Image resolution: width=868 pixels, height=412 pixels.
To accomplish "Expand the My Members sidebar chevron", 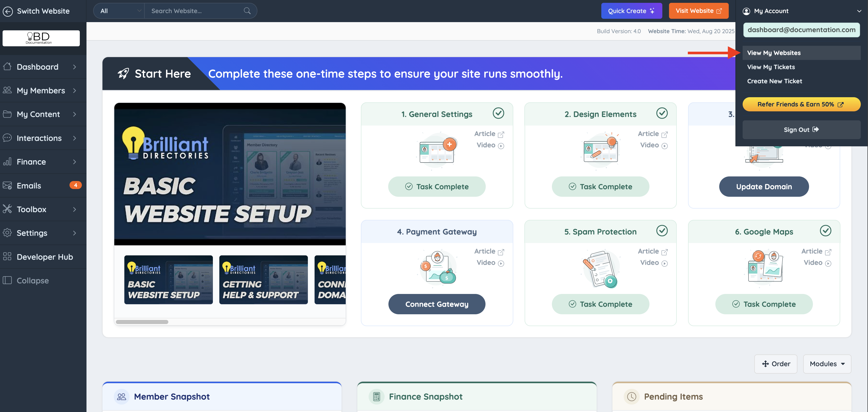I will click(x=74, y=91).
